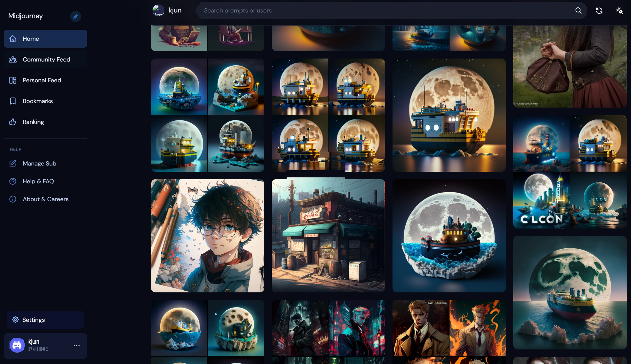Screen dimensions: 631x364
Task: Click the kjun profile avatar
Action: point(158,10)
